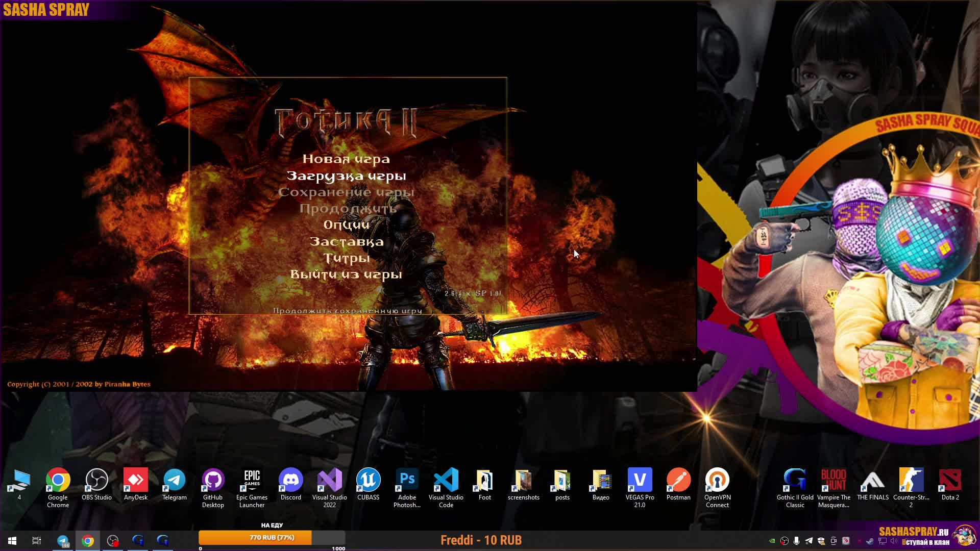Launch GitHub Desktop shortcut
Viewport: 980px width, 551px height.
click(x=213, y=481)
